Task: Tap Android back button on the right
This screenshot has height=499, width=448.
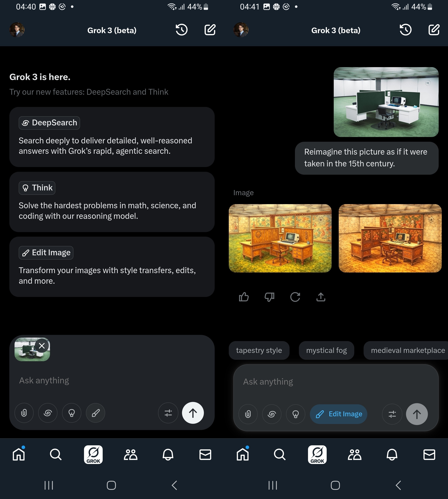Action: (398, 485)
